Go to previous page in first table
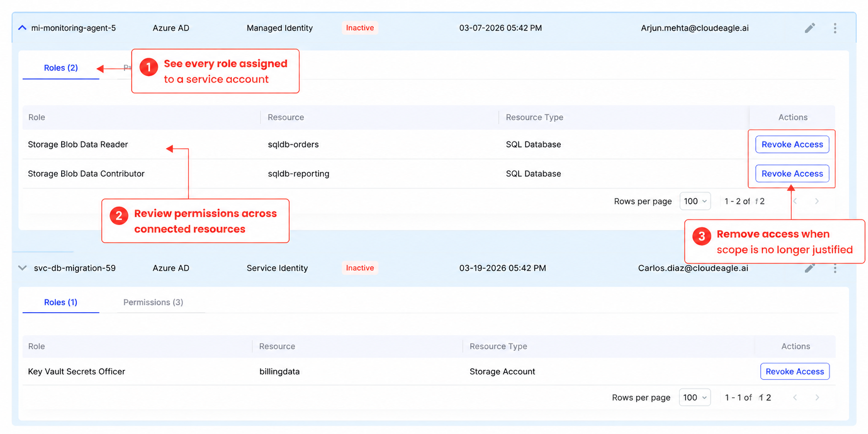Image resolution: width=868 pixels, height=434 pixels. point(795,201)
